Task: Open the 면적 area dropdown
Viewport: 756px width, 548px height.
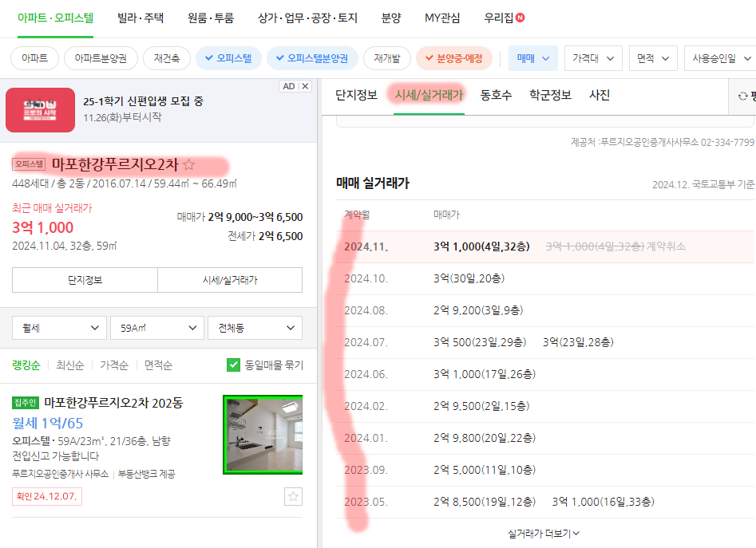Action: point(653,58)
